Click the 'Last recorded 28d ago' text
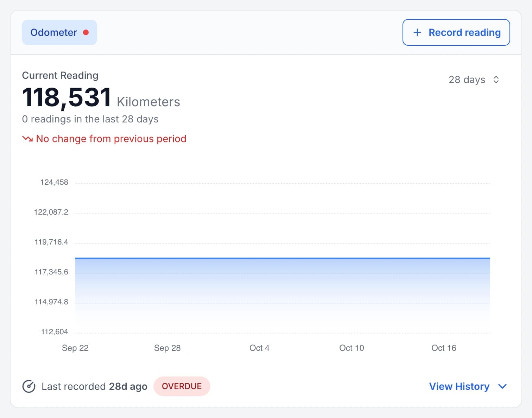The height and width of the screenshot is (418, 532). tap(94, 386)
